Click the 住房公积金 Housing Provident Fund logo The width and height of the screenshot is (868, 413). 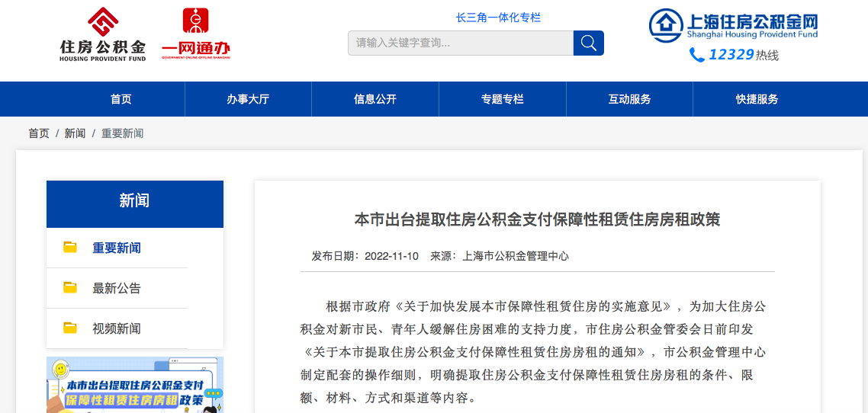pyautogui.click(x=102, y=34)
